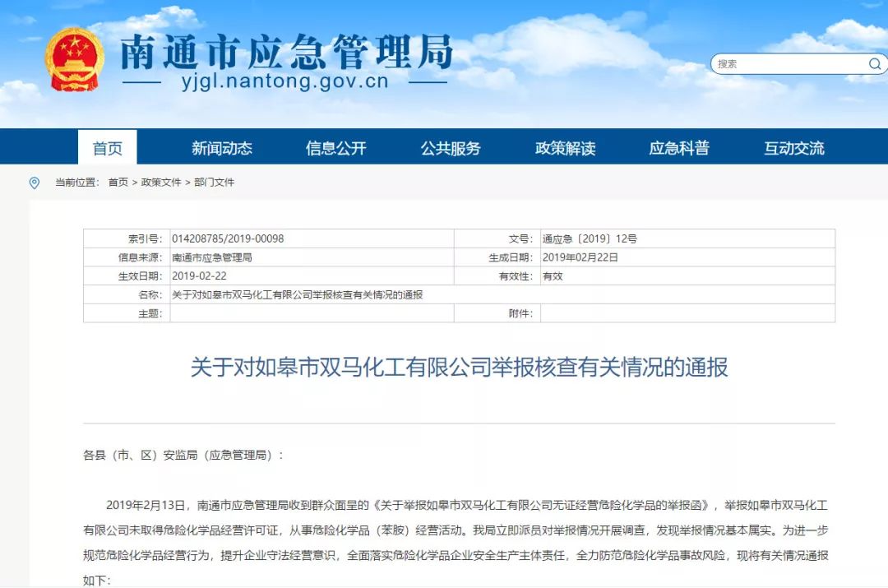
Task: Click the search magnifier icon
Action: click(874, 63)
